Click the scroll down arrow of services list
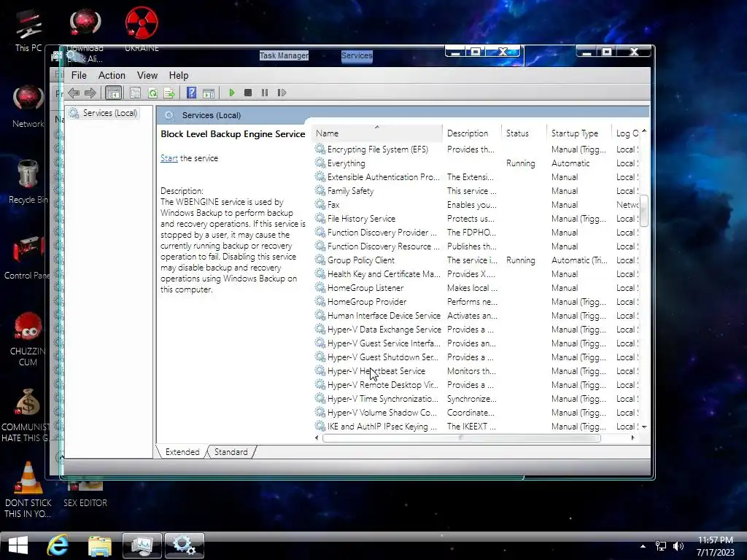This screenshot has height=560, width=747. coord(644,427)
